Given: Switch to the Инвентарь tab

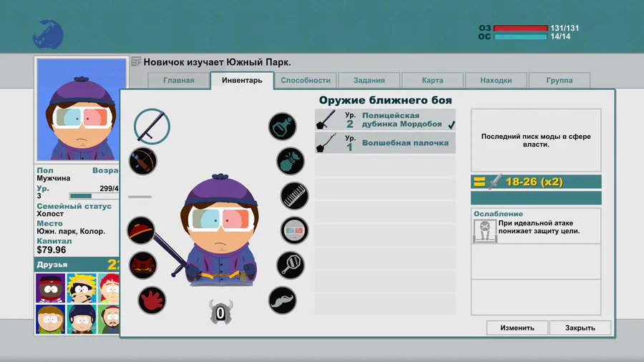Looking at the screenshot, I should coord(242,80).
